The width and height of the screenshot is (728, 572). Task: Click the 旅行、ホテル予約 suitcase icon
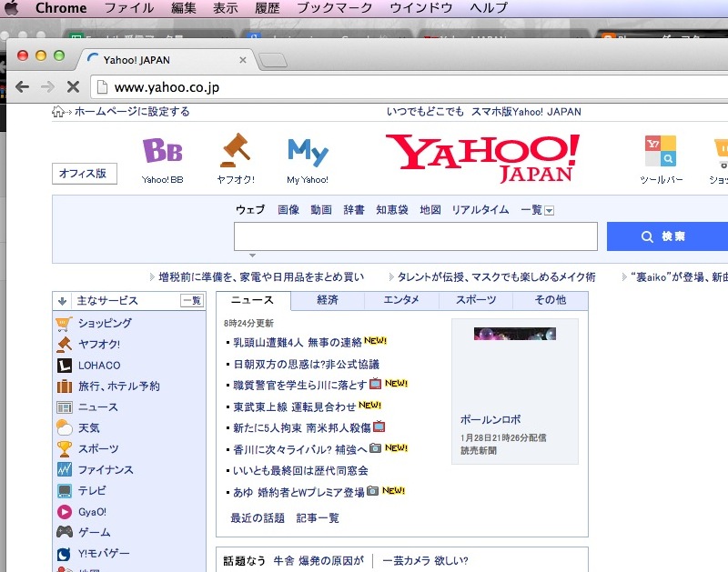point(64,386)
